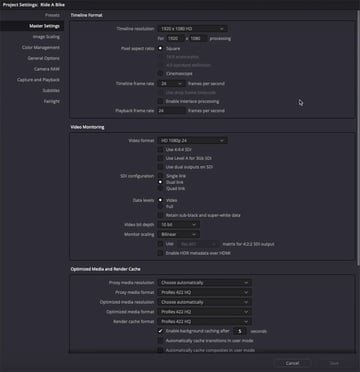The image size is (360, 372).
Task: Open Proxy media format dropdown
Action: [204, 292]
